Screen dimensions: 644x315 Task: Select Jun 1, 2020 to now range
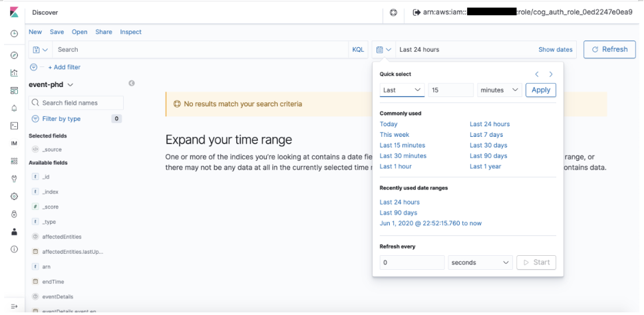click(x=430, y=223)
